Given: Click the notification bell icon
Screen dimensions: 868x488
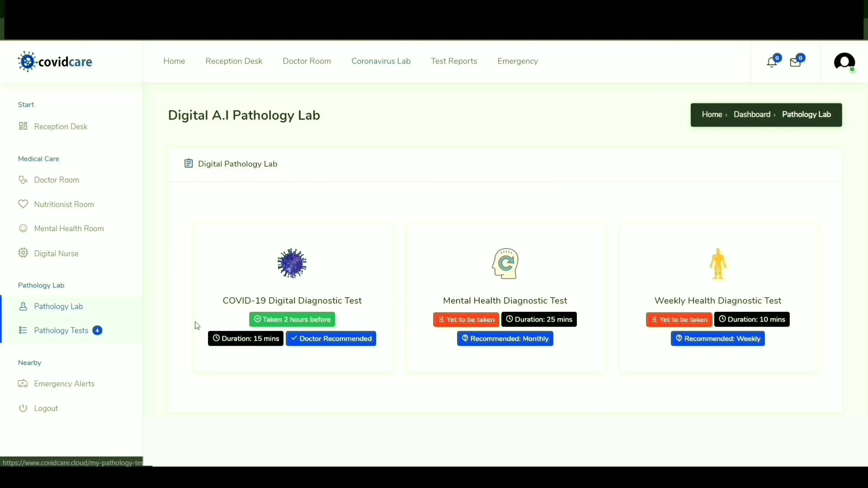Looking at the screenshot, I should pyautogui.click(x=772, y=62).
